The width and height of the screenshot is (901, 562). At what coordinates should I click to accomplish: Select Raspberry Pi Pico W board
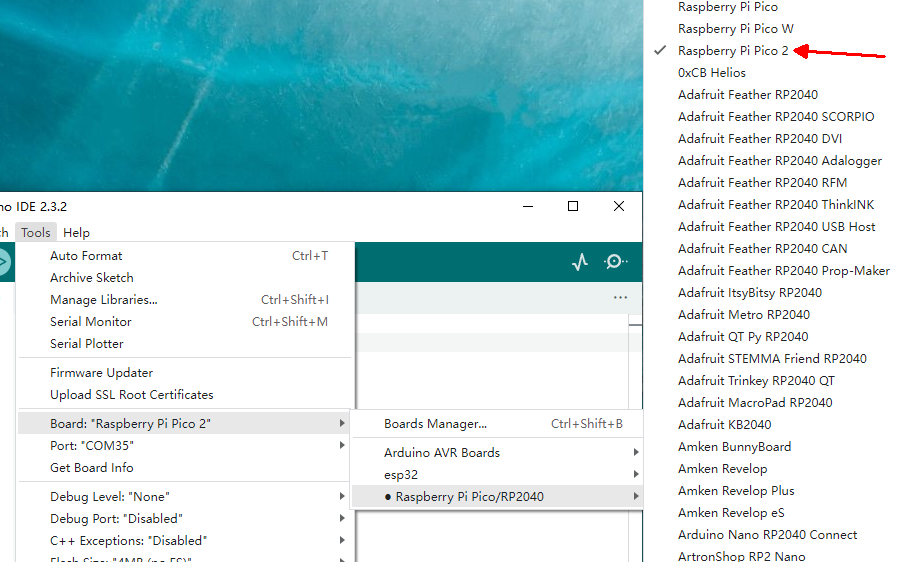[736, 29]
